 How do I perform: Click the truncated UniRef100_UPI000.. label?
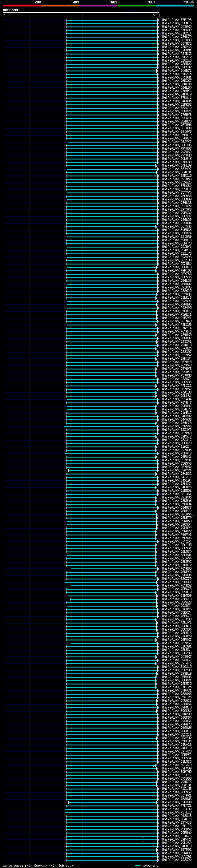(x=178, y=515)
